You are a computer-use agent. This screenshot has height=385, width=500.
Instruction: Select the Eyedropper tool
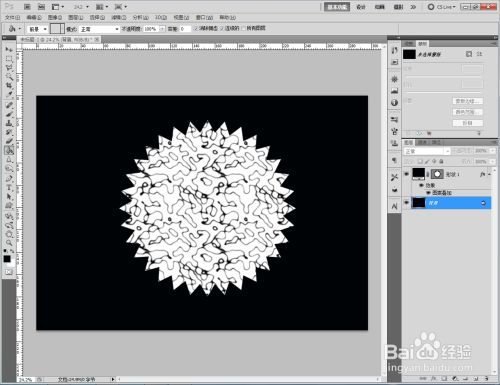click(9, 95)
